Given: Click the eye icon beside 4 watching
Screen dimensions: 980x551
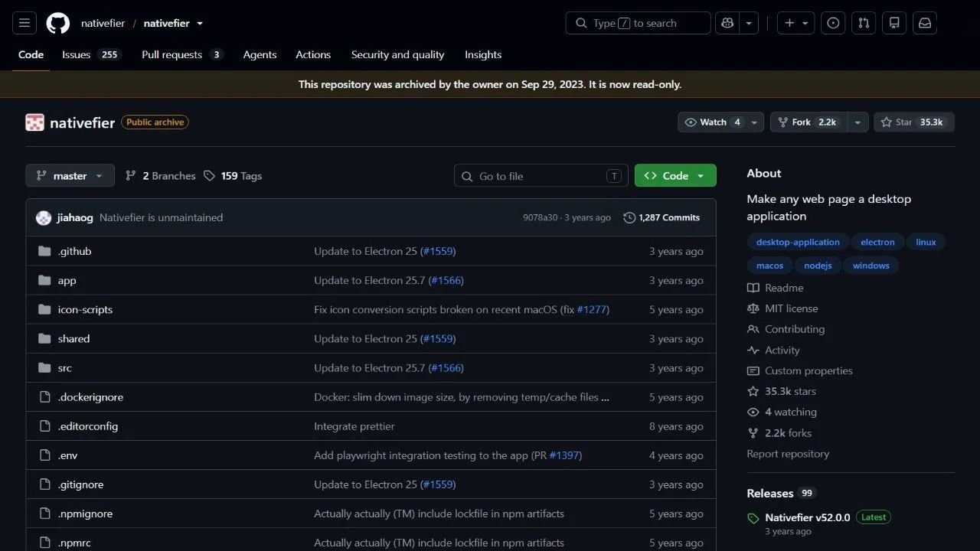Looking at the screenshot, I should [x=753, y=412].
